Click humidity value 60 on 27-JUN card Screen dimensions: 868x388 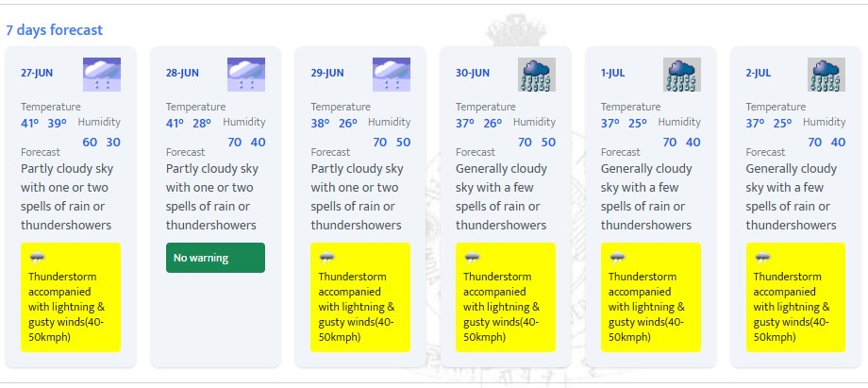(x=90, y=143)
